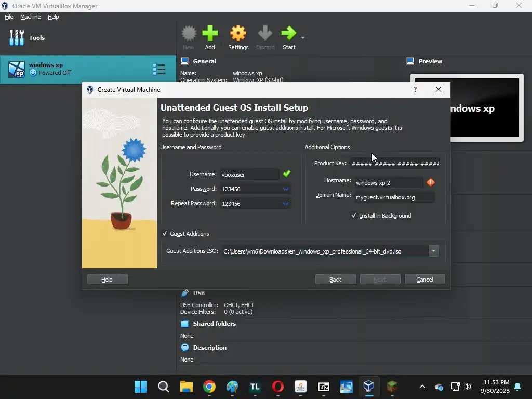Click the Shared folders section icon
The width and height of the screenshot is (532, 399).
pyautogui.click(x=185, y=323)
